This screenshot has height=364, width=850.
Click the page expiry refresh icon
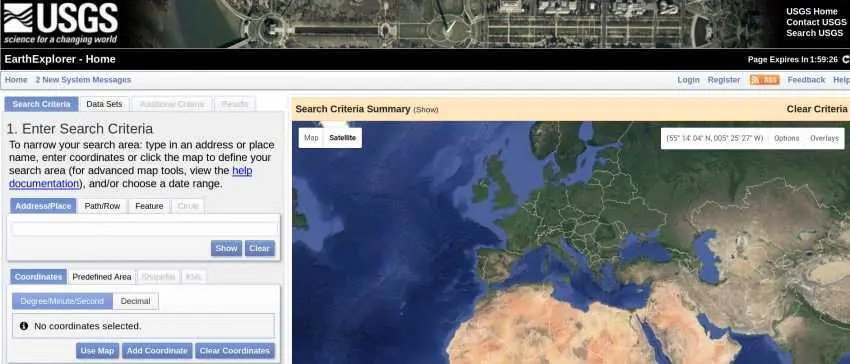point(846,60)
